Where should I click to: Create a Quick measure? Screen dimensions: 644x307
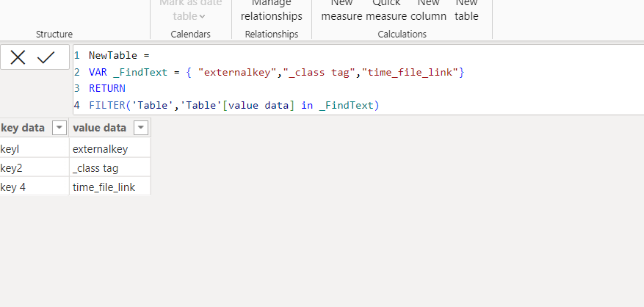click(x=386, y=10)
